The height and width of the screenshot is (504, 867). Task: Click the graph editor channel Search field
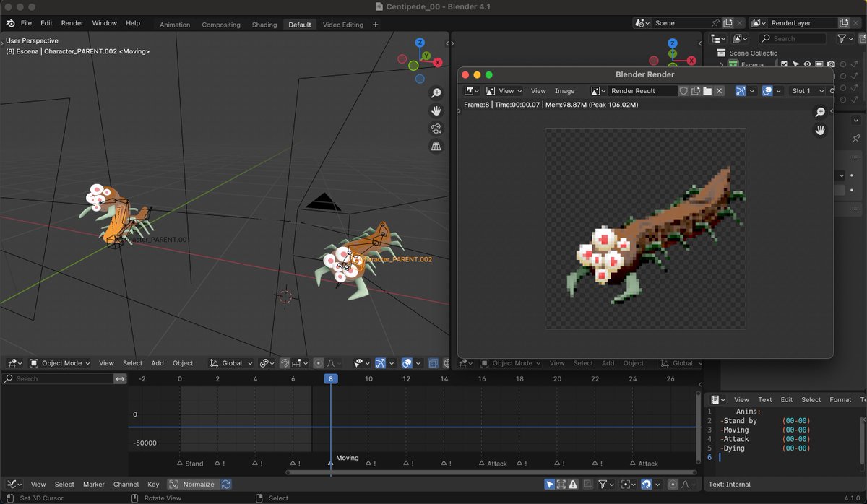[x=58, y=378]
